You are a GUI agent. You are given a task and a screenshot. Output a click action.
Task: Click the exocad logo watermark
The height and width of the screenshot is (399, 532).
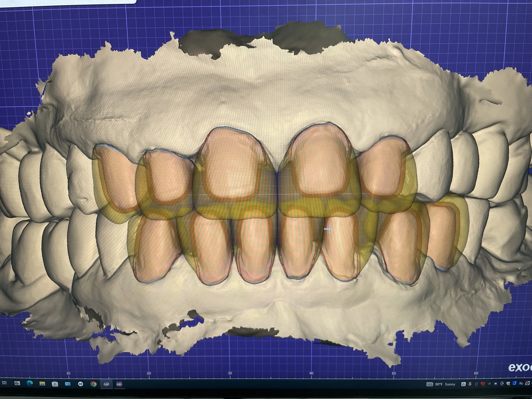pyautogui.click(x=519, y=367)
